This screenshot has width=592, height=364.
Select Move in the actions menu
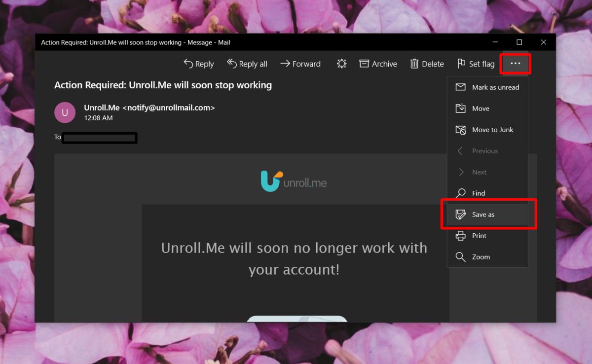coord(487,109)
